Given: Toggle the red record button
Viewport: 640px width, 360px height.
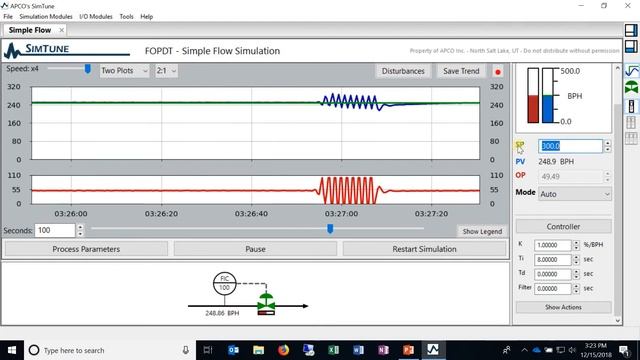Looking at the screenshot, I should 498,72.
